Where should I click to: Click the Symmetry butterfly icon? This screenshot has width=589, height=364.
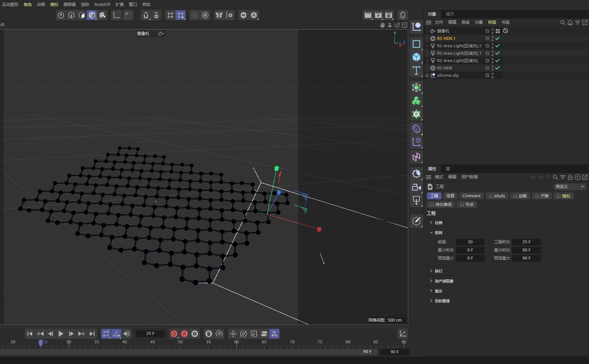(x=219, y=15)
